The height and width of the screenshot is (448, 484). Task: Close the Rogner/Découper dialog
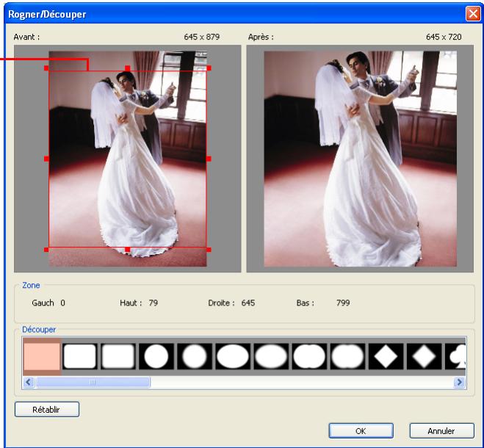point(473,14)
